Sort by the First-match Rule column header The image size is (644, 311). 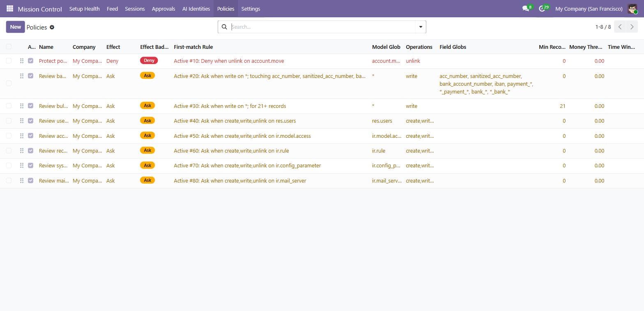pyautogui.click(x=193, y=47)
